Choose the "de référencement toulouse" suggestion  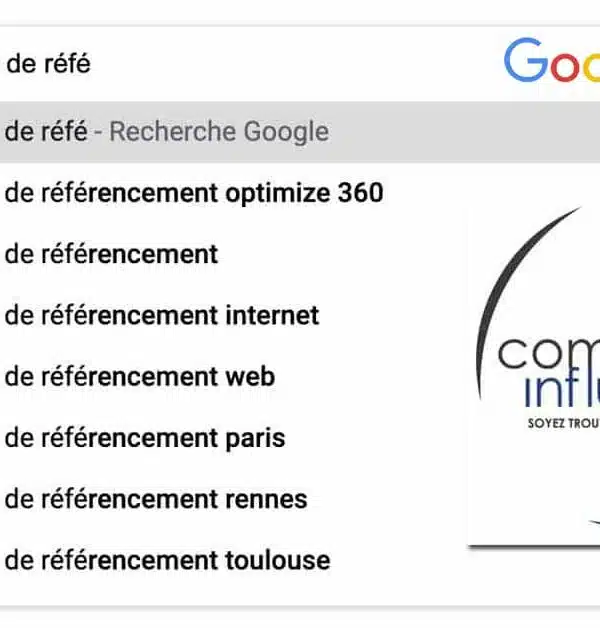(x=167, y=560)
